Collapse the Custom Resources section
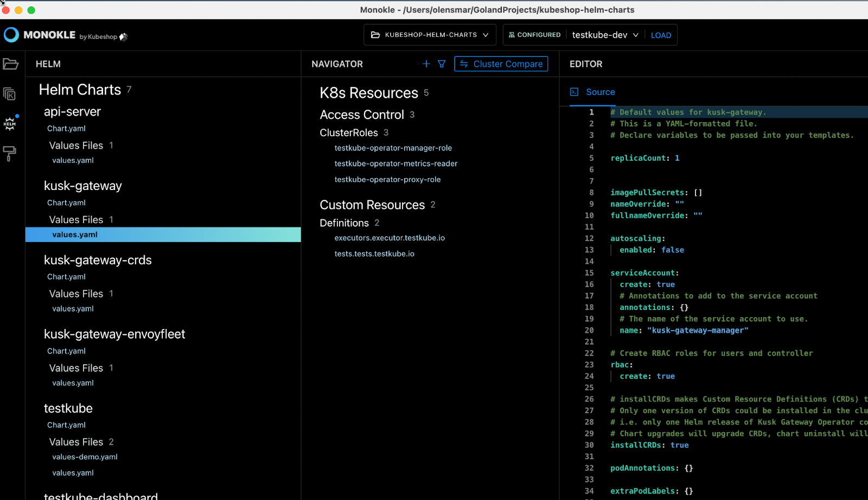 [372, 205]
